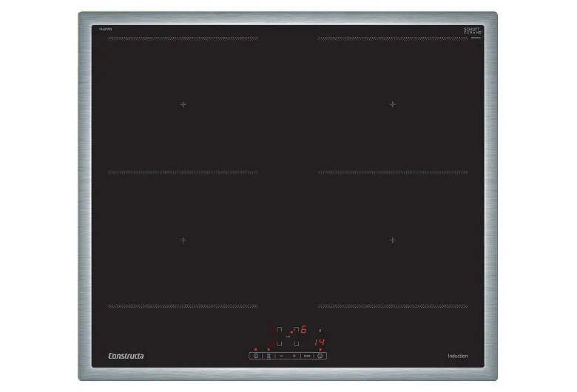Select the front right zone indicator
Image resolution: width=577 pixels, height=392 pixels.
[296, 344]
